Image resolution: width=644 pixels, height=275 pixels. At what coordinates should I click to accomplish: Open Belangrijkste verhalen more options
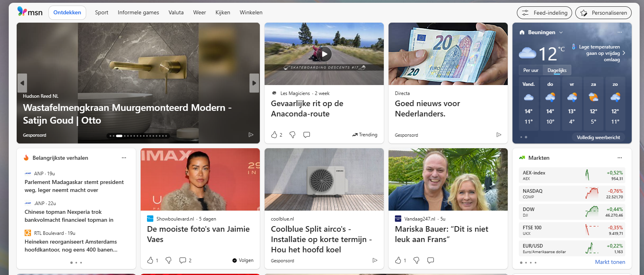pos(124,158)
